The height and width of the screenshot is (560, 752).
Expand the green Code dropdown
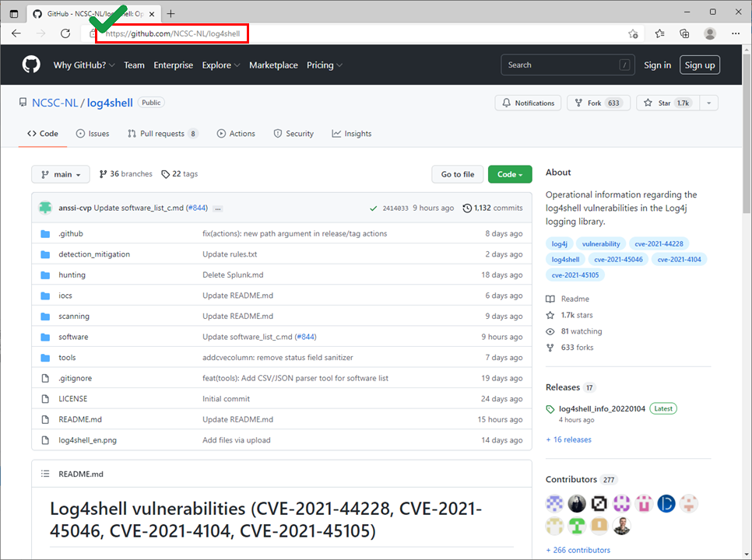click(x=510, y=174)
